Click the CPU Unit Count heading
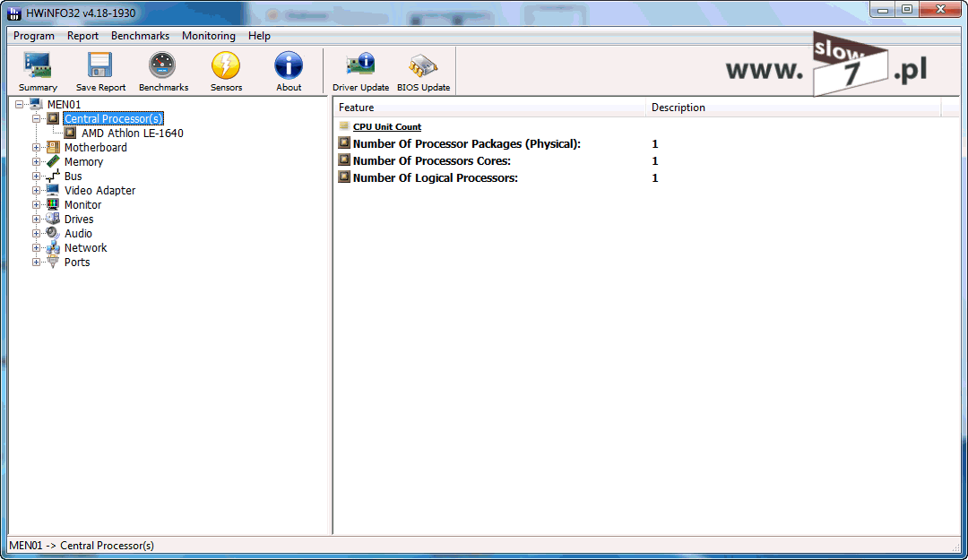 387,126
